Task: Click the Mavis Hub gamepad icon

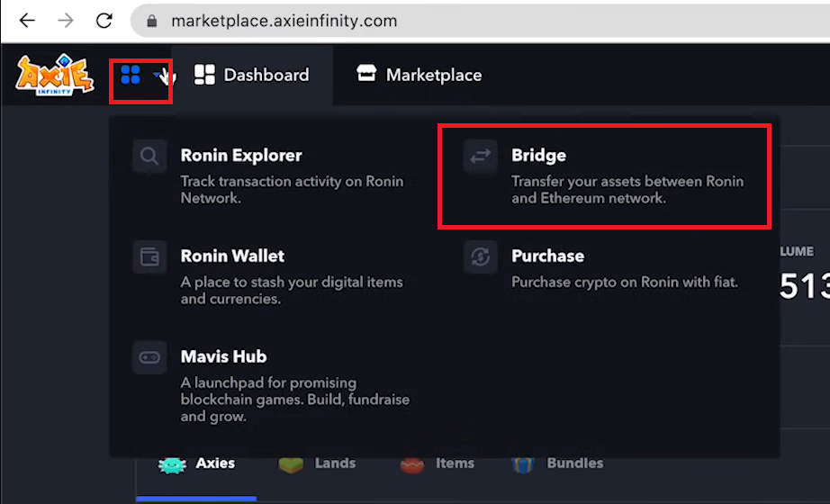Action: 149,357
